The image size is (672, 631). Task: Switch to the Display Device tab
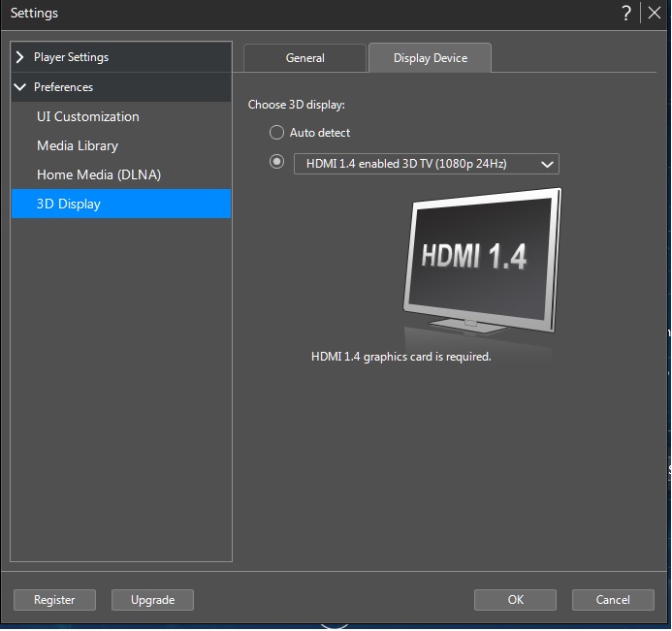[431, 58]
